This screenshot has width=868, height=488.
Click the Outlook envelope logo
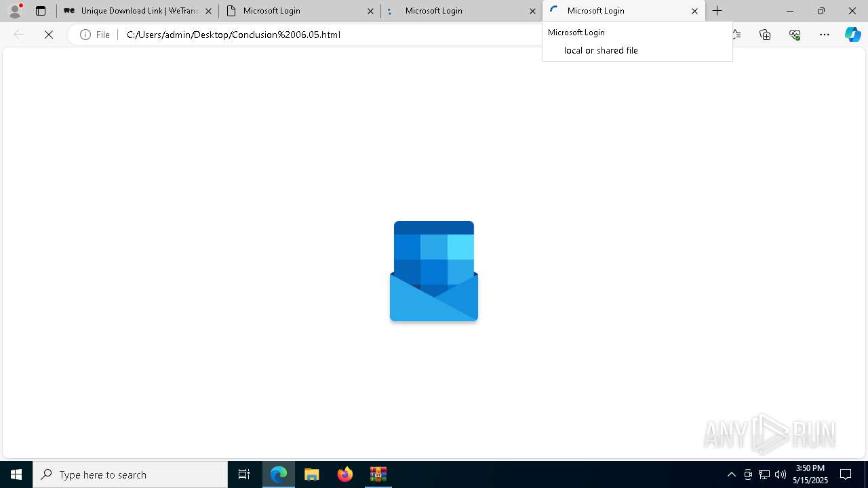pyautogui.click(x=434, y=271)
